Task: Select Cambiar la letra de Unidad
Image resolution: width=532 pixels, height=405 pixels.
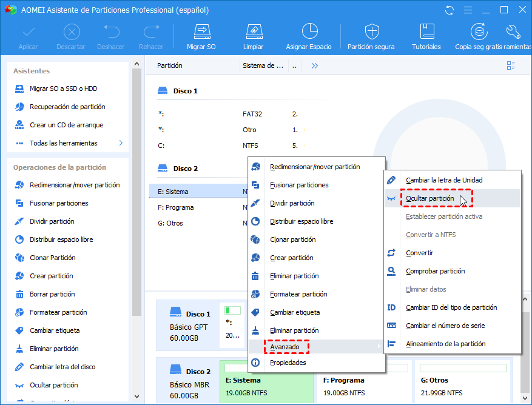Action: pos(453,180)
